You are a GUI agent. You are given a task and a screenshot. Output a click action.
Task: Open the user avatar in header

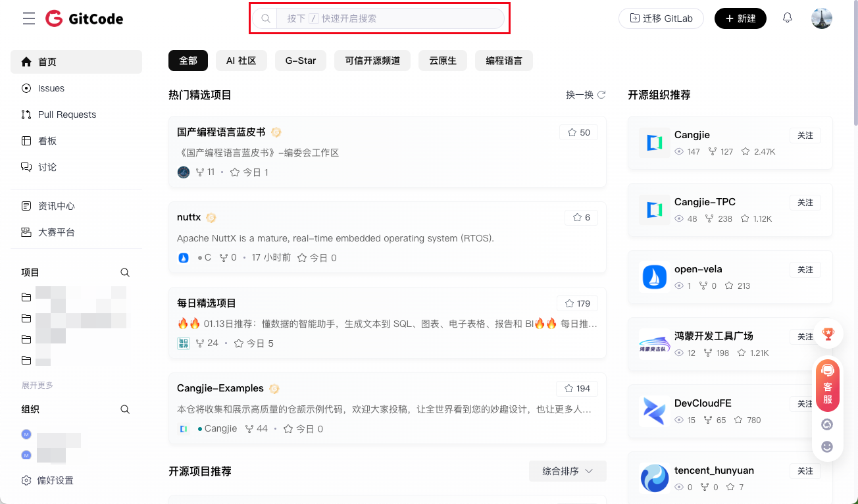(821, 18)
